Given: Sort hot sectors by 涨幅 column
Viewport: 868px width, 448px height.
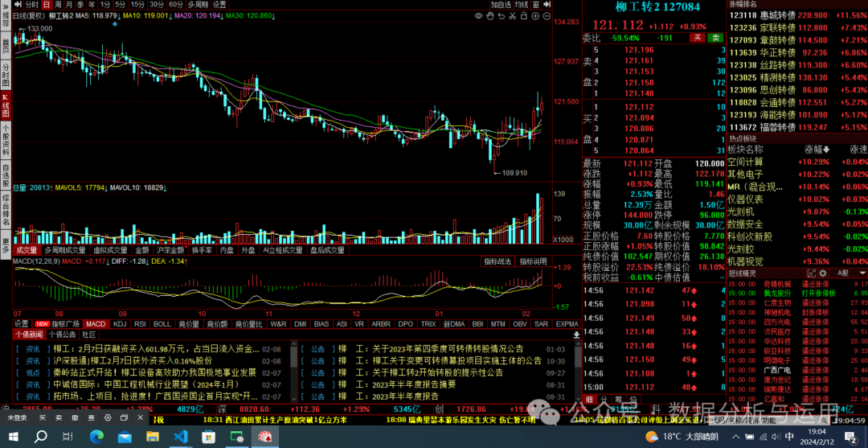Looking at the screenshot, I should click(817, 150).
